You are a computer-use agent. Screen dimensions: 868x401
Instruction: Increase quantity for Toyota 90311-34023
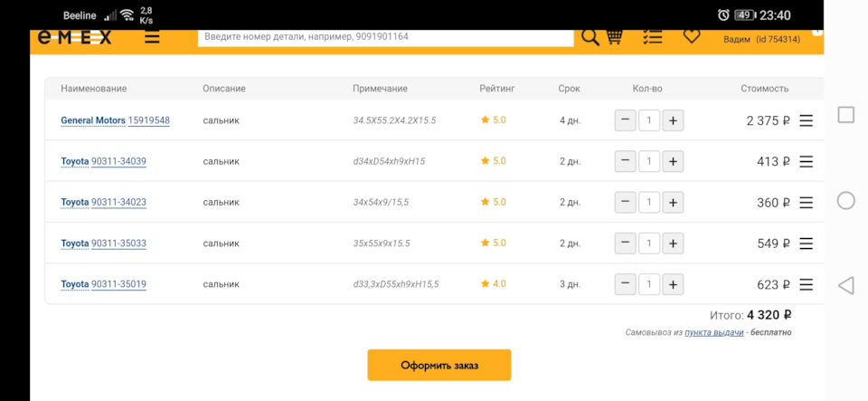pos(673,202)
